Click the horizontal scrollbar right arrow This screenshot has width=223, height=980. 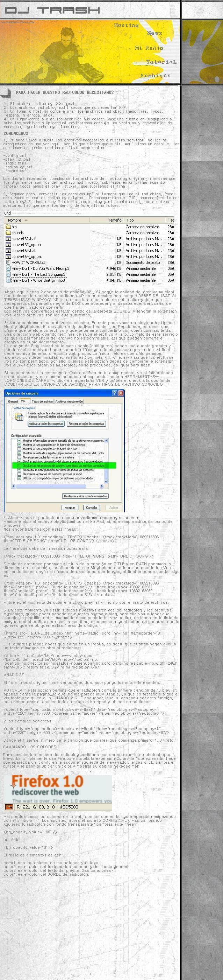[102, 486]
